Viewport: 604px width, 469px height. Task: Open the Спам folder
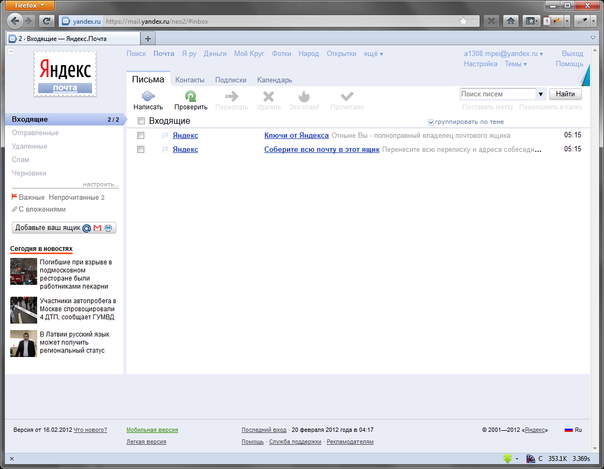coord(20,159)
